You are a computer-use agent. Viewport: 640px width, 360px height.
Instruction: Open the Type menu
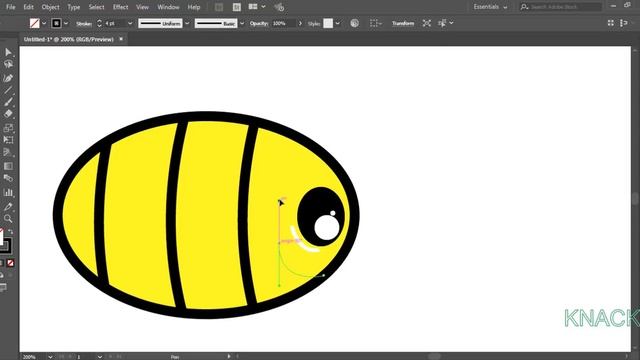point(73,7)
